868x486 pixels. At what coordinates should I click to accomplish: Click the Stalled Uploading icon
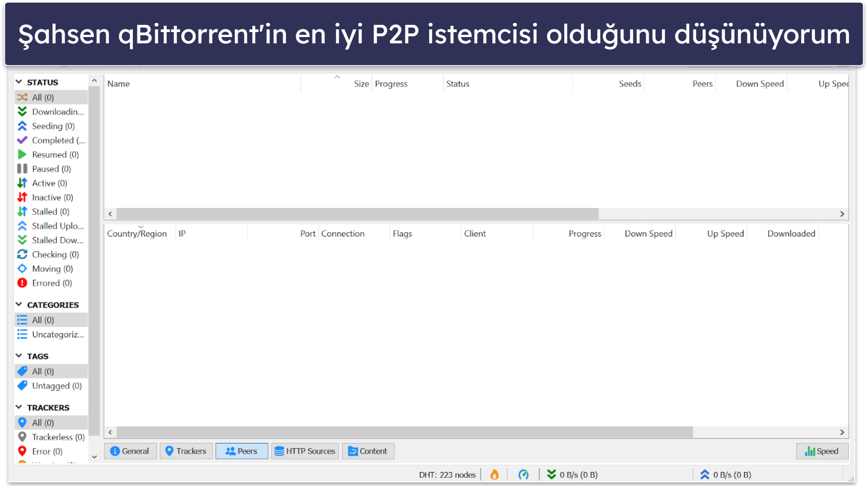pos(22,226)
